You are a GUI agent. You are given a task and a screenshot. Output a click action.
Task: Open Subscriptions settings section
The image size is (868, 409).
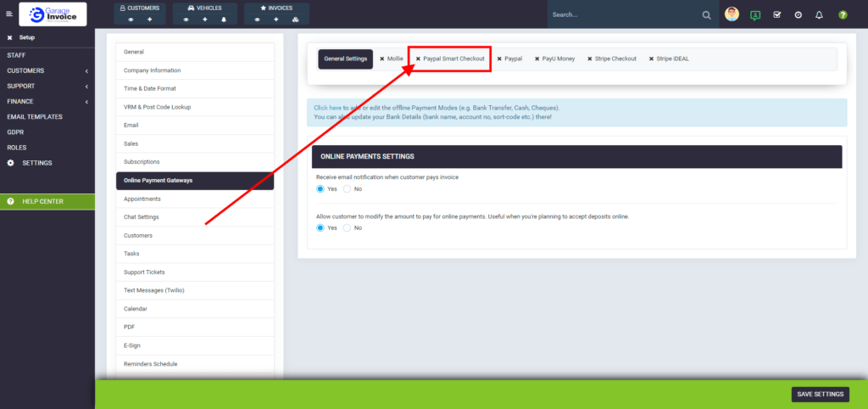pyautogui.click(x=195, y=162)
